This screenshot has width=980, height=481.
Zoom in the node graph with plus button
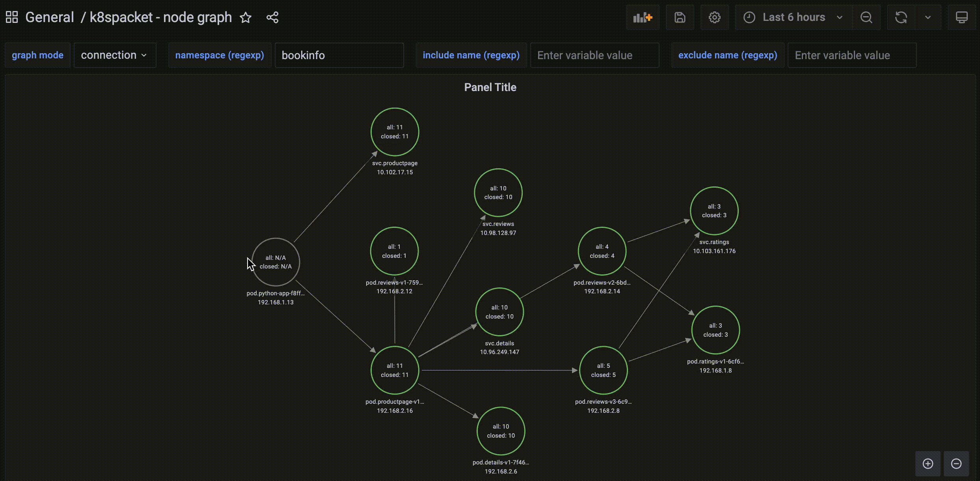[x=928, y=464]
